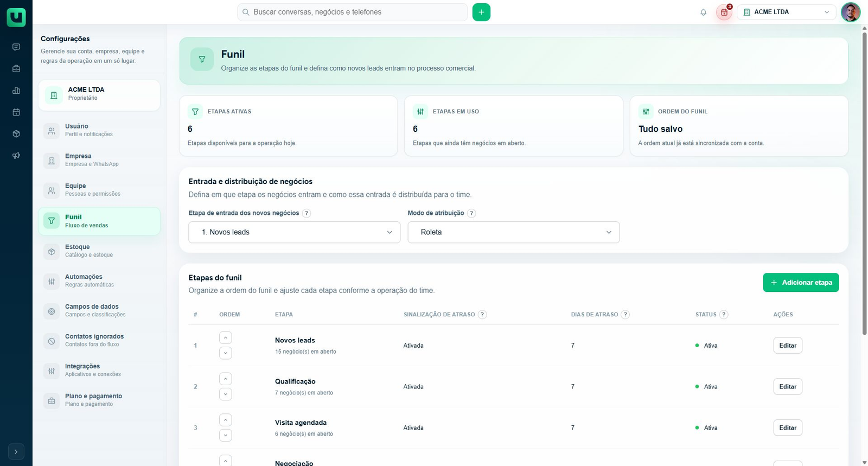Screen dimensions: 868x466
Task: Click the green U logo
Action: tap(16, 17)
